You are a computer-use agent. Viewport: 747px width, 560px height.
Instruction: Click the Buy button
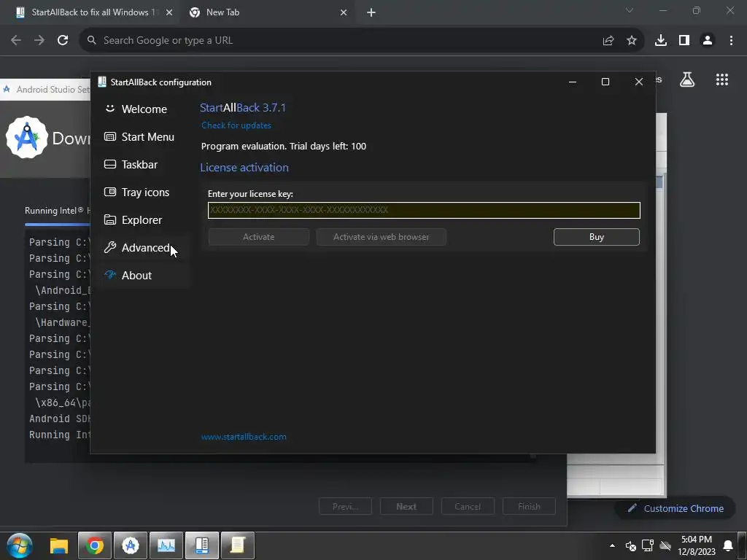[x=597, y=237]
